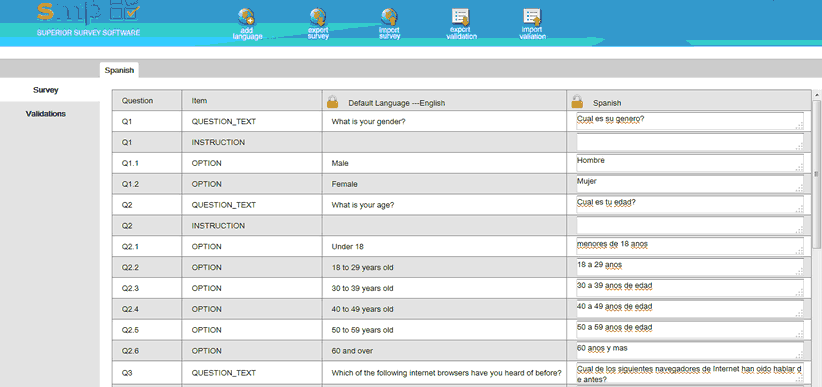The image size is (822, 387).
Task: Click the 'Q2.2' question cell
Action: 147,267
